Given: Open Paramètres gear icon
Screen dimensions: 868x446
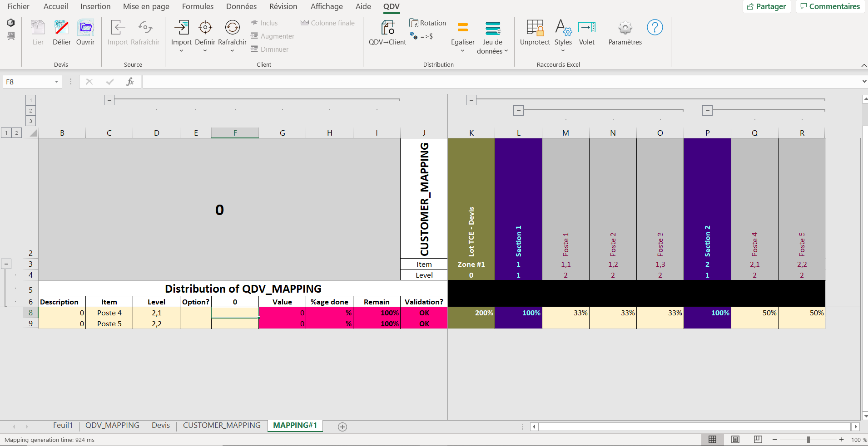Looking at the screenshot, I should point(625,28).
